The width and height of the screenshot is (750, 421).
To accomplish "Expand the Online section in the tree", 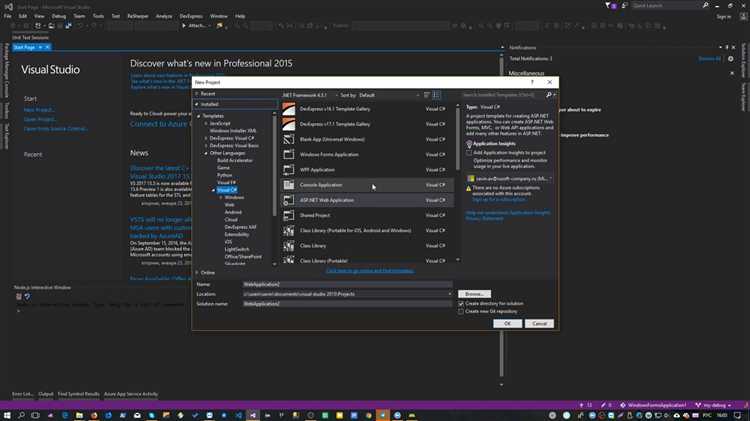I will (x=198, y=272).
